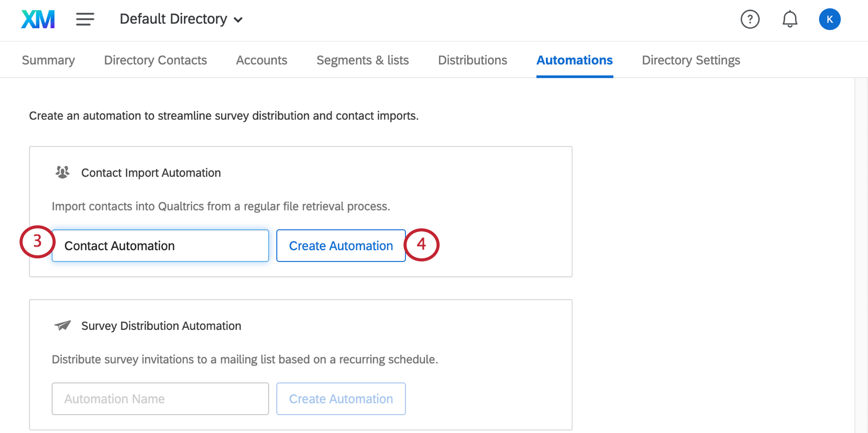The image size is (868, 433).
Task: Open the Distributions tab
Action: 472,60
